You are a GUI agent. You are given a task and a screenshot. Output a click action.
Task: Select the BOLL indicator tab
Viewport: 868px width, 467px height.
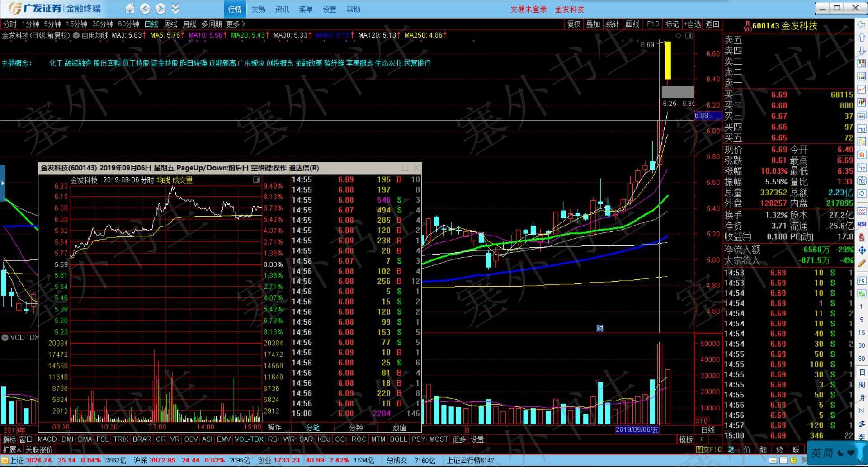[x=398, y=439]
